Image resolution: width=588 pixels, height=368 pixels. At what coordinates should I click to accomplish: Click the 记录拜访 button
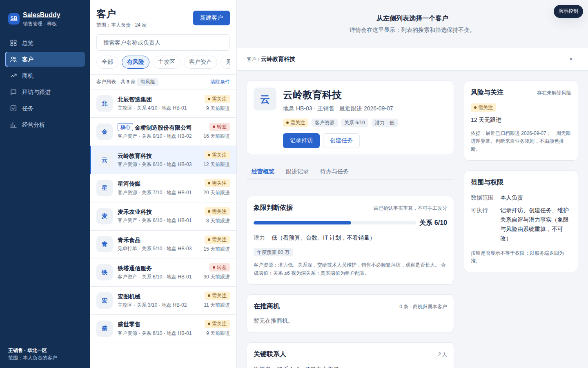pyautogui.click(x=301, y=141)
